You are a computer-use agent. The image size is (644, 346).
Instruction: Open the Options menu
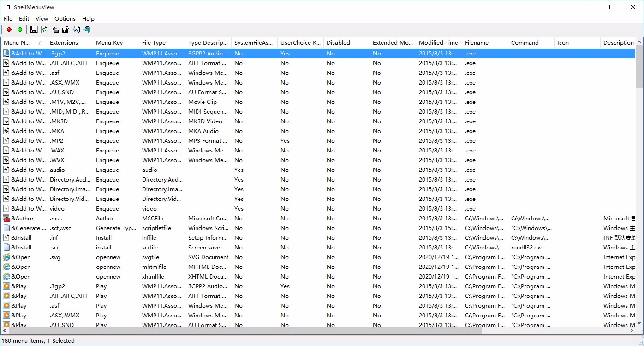pos(65,18)
